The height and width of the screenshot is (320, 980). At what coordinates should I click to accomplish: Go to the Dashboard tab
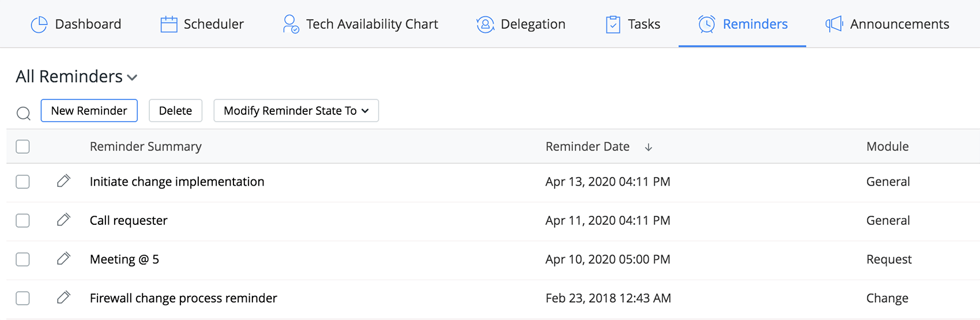pyautogui.click(x=76, y=24)
